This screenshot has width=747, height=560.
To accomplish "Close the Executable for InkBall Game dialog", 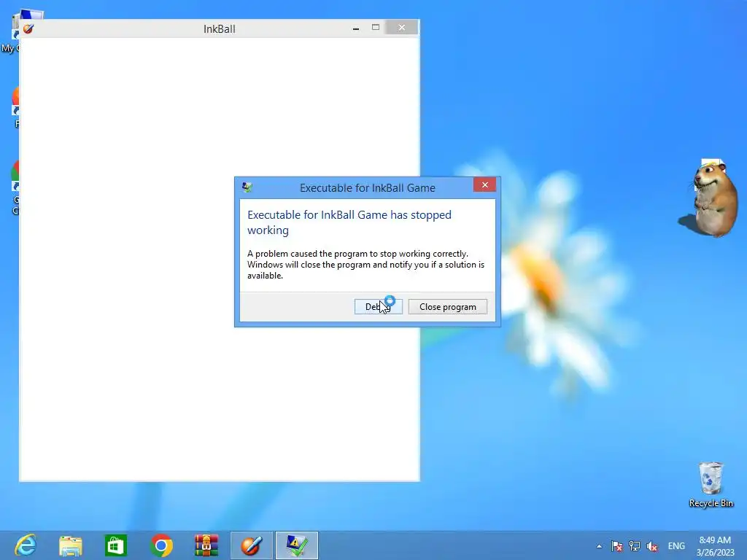I will pyautogui.click(x=484, y=184).
